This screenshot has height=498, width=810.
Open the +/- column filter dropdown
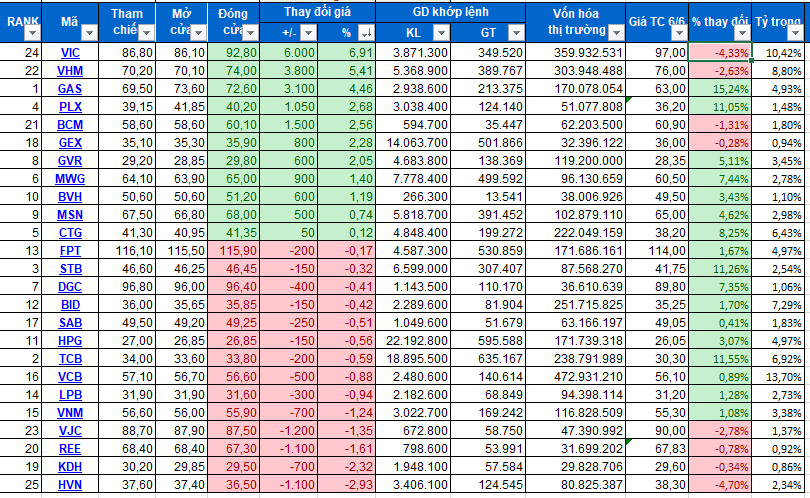click(x=308, y=33)
